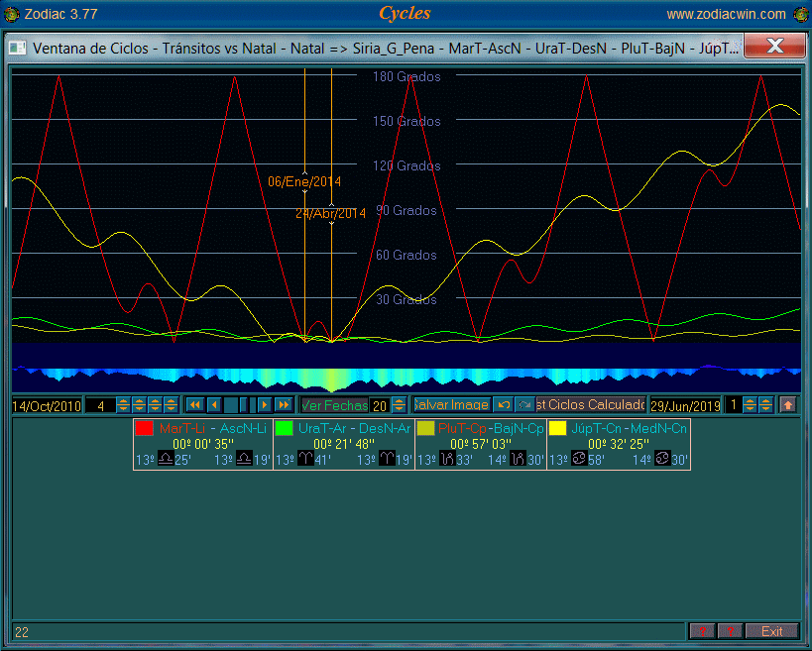Jump fast forward with the double-right arrow
812x651 pixels.
[284, 405]
